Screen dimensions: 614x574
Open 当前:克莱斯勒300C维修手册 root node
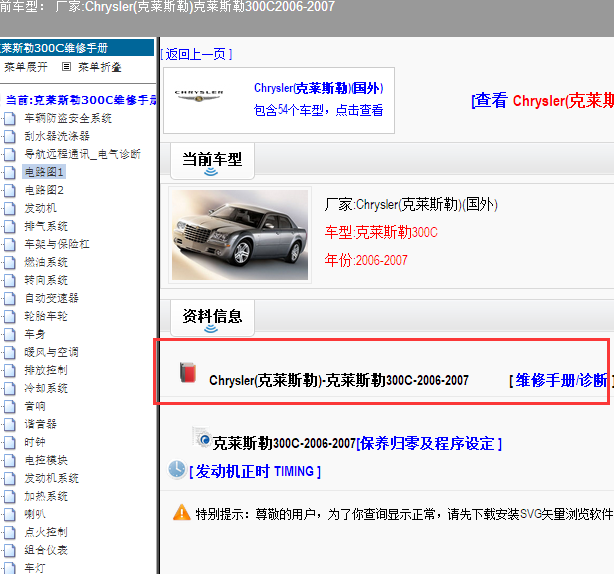pyautogui.click(x=81, y=100)
